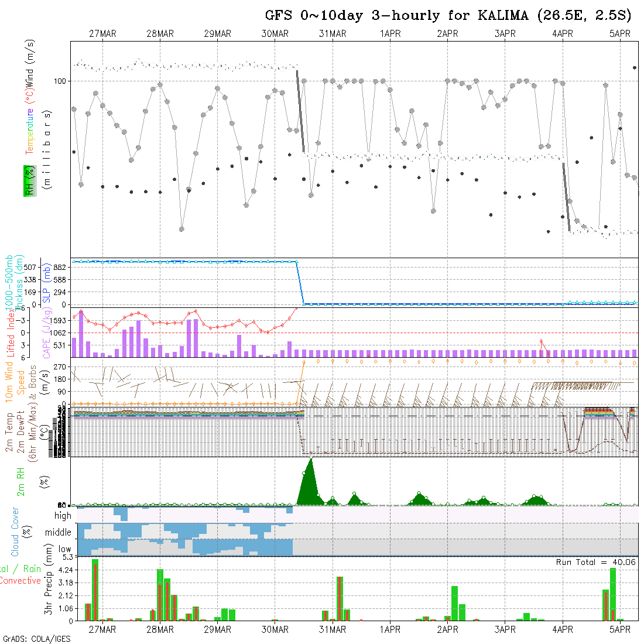Click the '507' thickness axis value

click(x=30, y=268)
